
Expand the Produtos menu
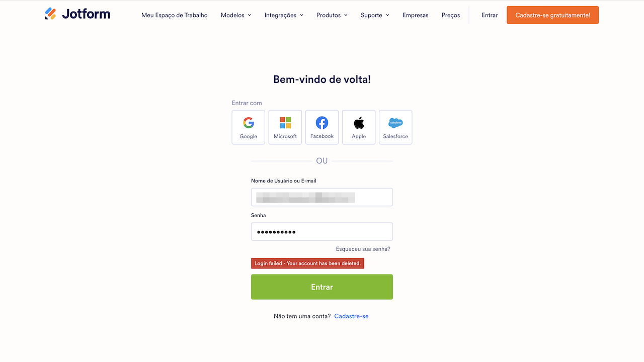coord(332,15)
